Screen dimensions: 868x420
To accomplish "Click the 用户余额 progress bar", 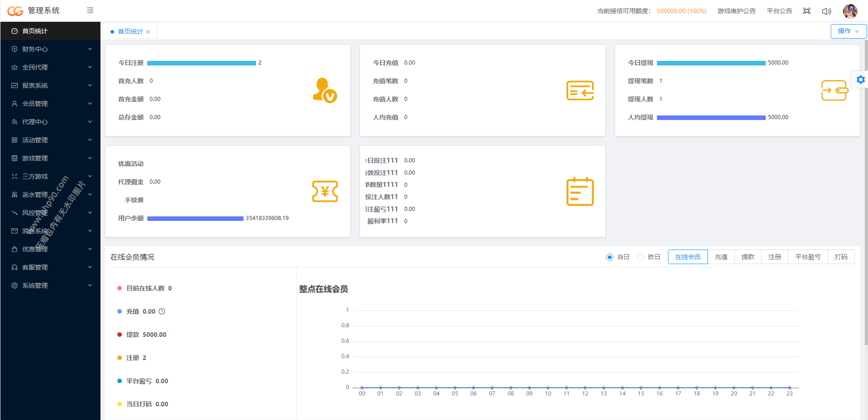I will point(196,219).
